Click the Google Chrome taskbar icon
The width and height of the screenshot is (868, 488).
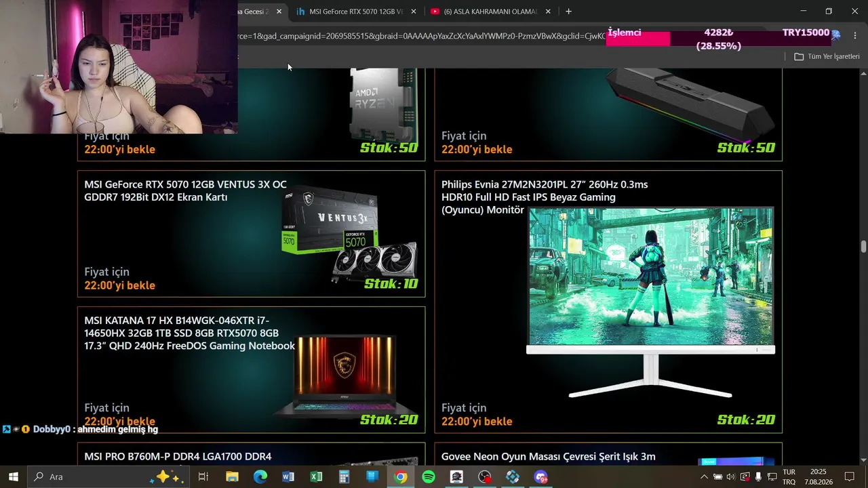401,476
